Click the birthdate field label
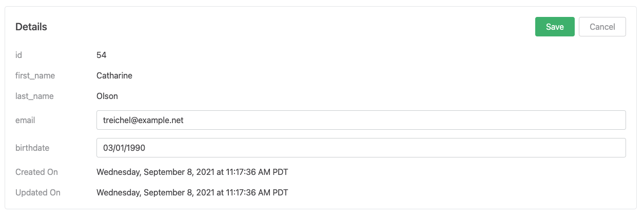Screen dimensions: 644x218 pos(32,148)
